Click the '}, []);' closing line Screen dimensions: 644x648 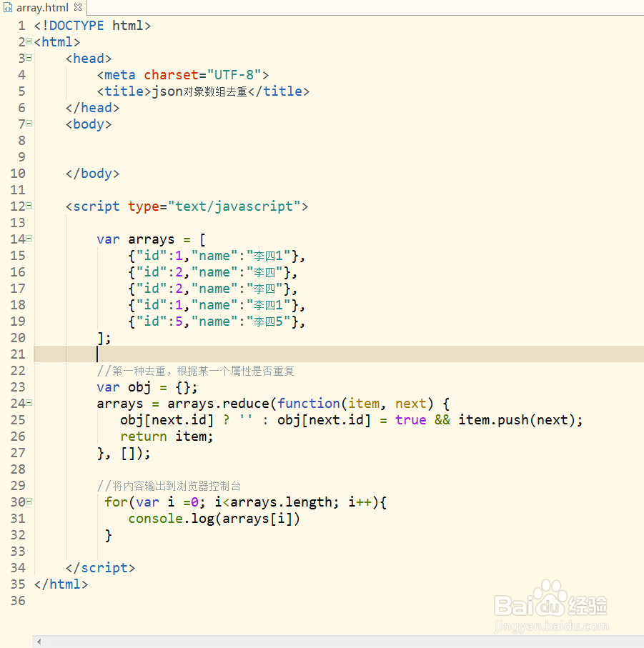[124, 453]
